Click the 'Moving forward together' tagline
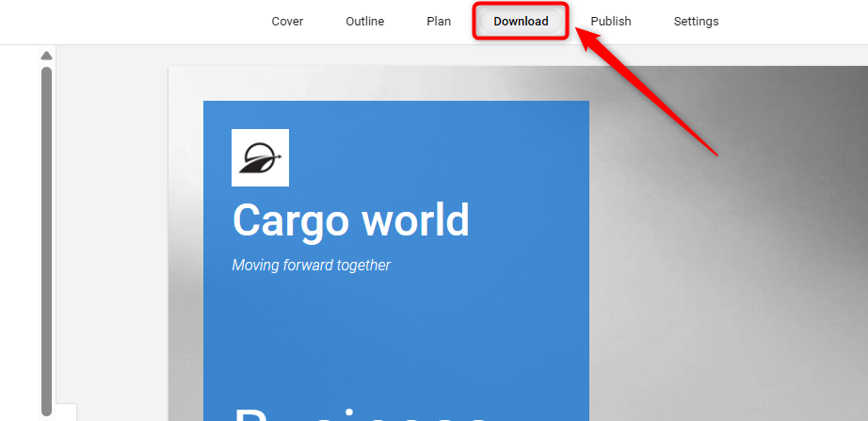The width and height of the screenshot is (868, 421). point(311,266)
